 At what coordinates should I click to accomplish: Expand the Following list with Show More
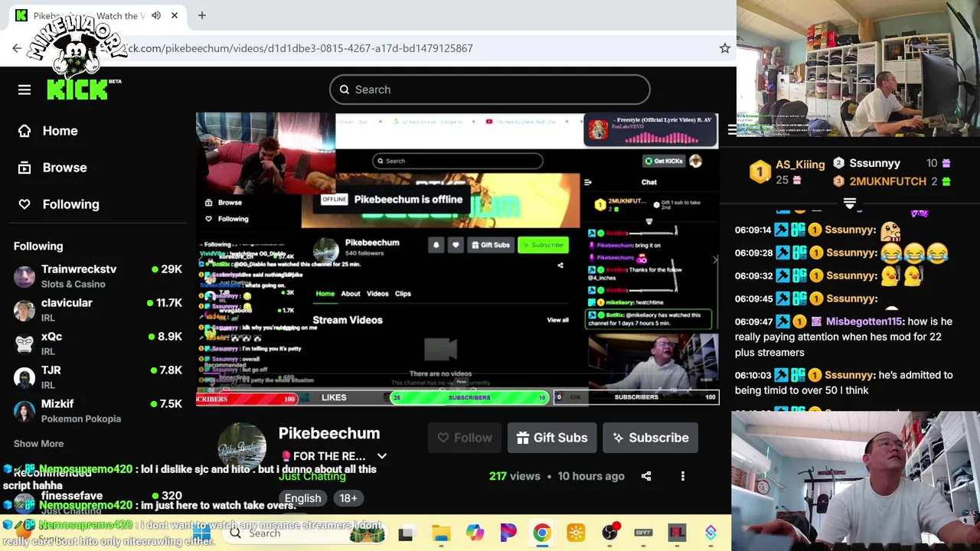(38, 444)
